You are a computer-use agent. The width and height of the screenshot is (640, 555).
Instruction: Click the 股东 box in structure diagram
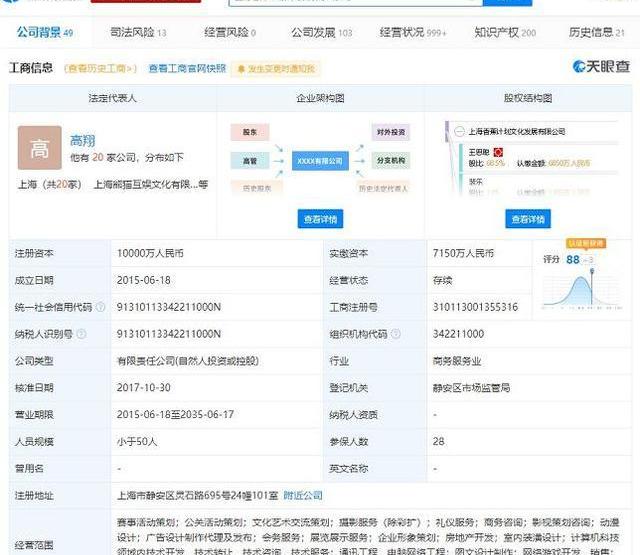(250, 132)
